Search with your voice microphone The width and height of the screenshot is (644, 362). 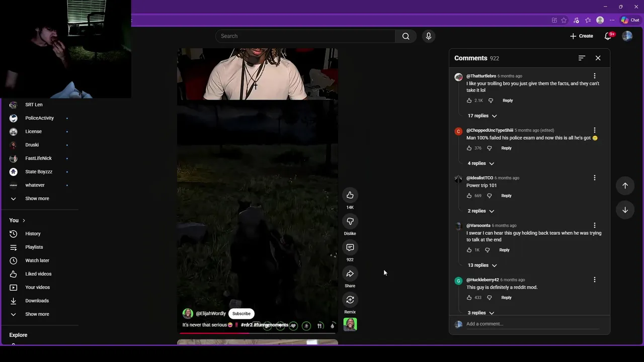[429, 36]
